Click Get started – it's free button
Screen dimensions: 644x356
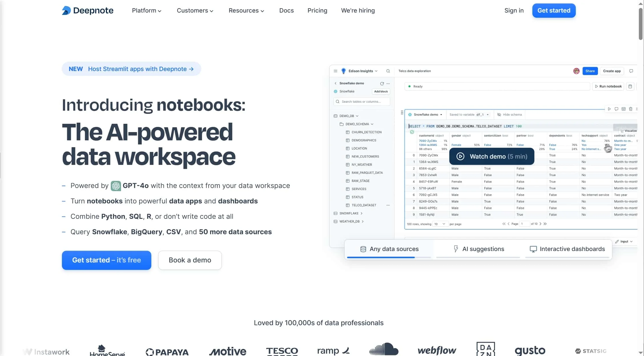click(x=106, y=260)
